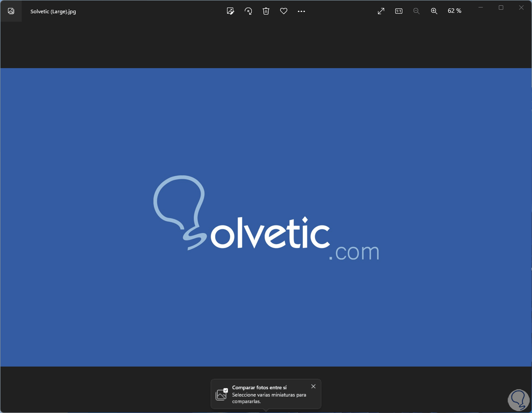This screenshot has width=532, height=413.
Task: Enter full screen with the diagonal arrows icon
Action: point(381,11)
